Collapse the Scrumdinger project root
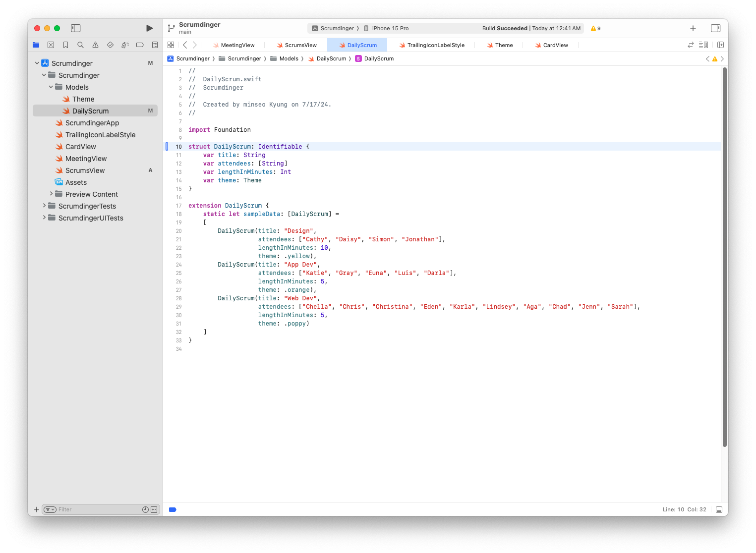 pyautogui.click(x=37, y=63)
